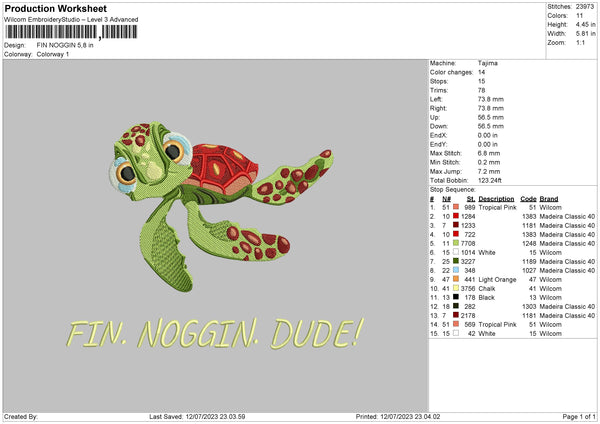Viewport: 600px width, 424px height.
Task: Select the "Color changes:" label
Action: pyautogui.click(x=452, y=72)
